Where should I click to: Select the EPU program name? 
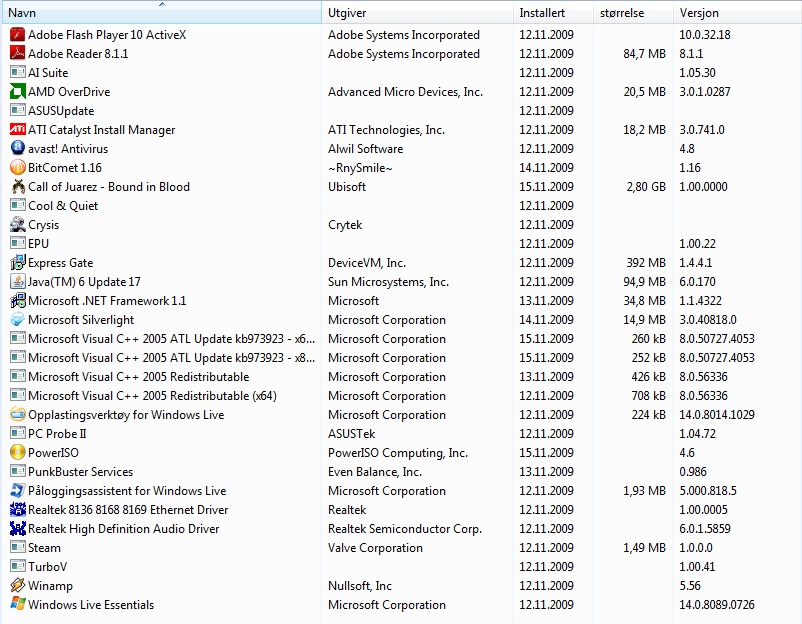tap(38, 244)
